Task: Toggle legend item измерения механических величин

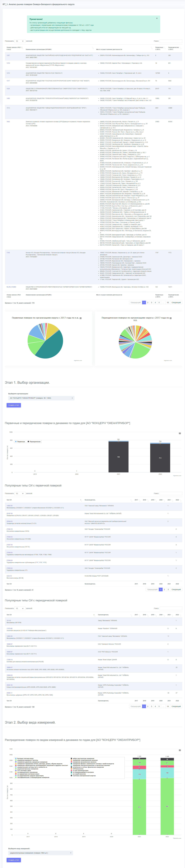Action: [x=83, y=762]
